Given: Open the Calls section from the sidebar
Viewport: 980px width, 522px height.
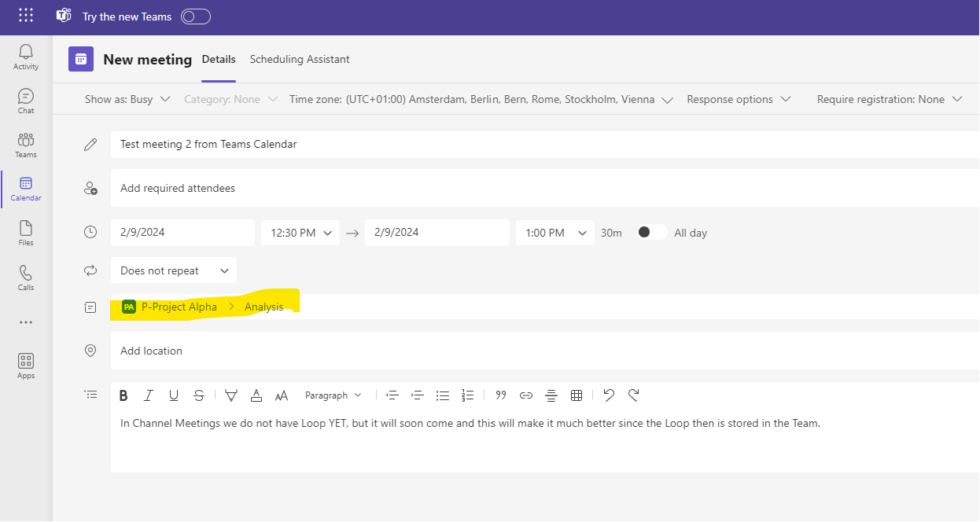Looking at the screenshot, I should click(x=25, y=278).
